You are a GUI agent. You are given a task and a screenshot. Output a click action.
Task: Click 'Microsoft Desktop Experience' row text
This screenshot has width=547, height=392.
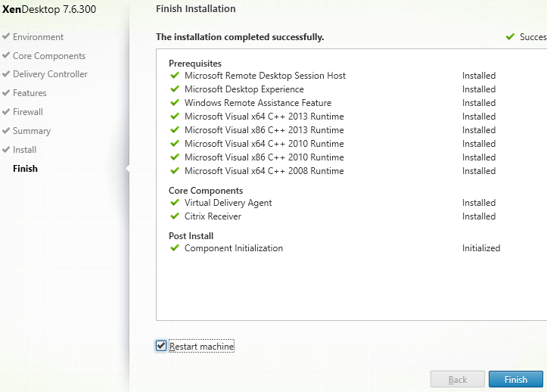click(244, 89)
